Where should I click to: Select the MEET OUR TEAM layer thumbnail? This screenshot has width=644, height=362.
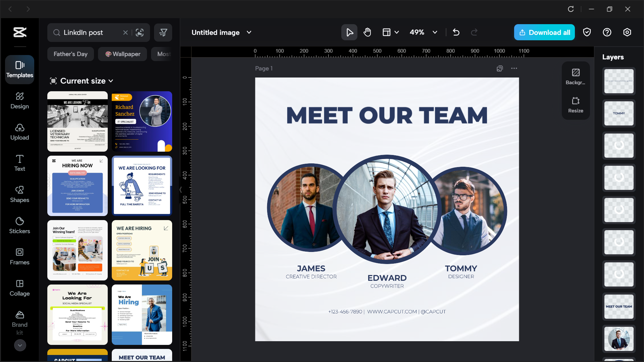click(618, 306)
